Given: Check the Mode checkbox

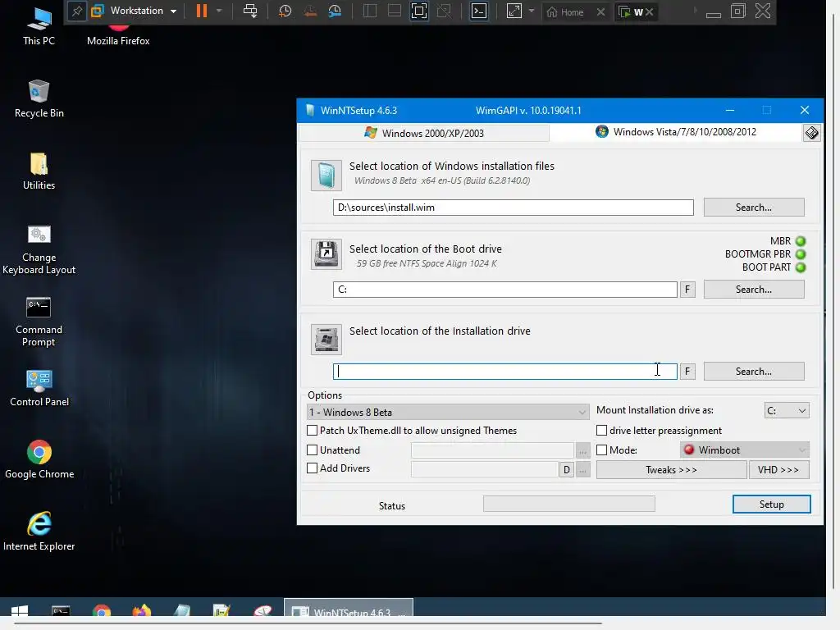Looking at the screenshot, I should pos(601,450).
